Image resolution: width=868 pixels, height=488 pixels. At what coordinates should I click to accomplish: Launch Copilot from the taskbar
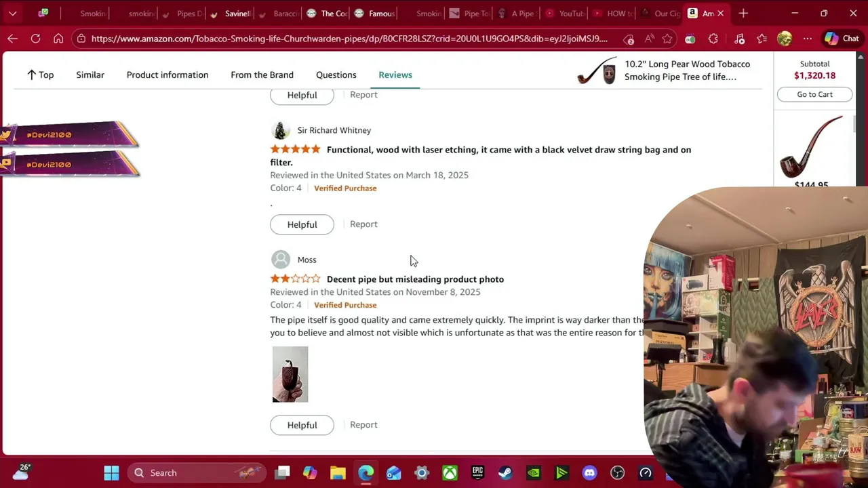[310, 472]
